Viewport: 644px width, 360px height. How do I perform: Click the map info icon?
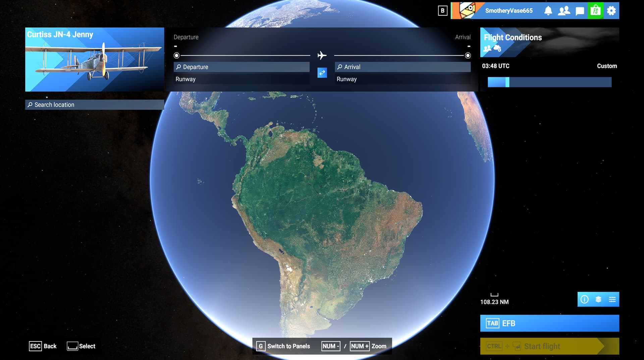(585, 299)
